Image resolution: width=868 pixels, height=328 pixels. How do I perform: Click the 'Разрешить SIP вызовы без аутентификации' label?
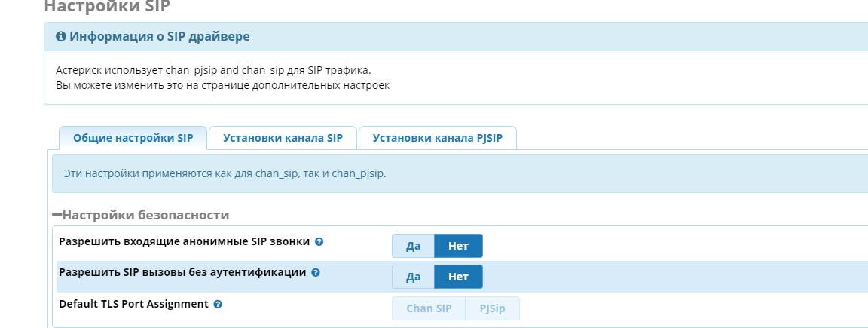[x=182, y=272]
